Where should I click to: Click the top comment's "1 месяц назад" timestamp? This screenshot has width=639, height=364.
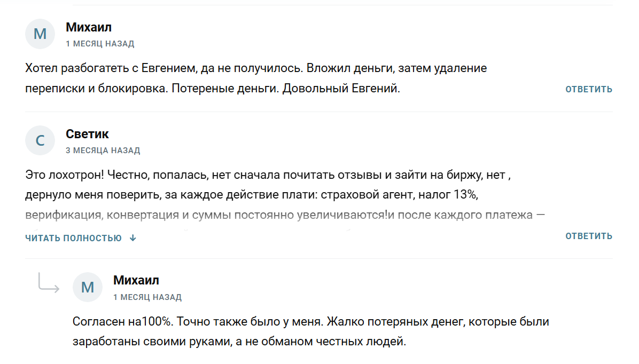[x=100, y=44]
